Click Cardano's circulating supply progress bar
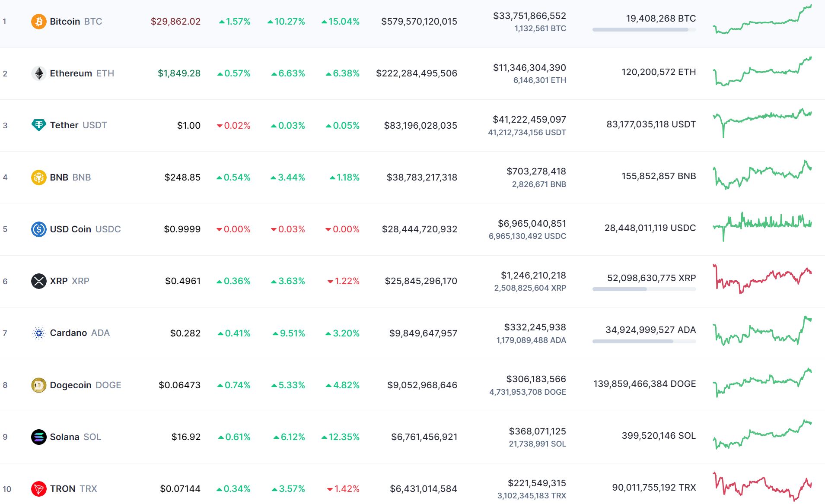 click(644, 341)
